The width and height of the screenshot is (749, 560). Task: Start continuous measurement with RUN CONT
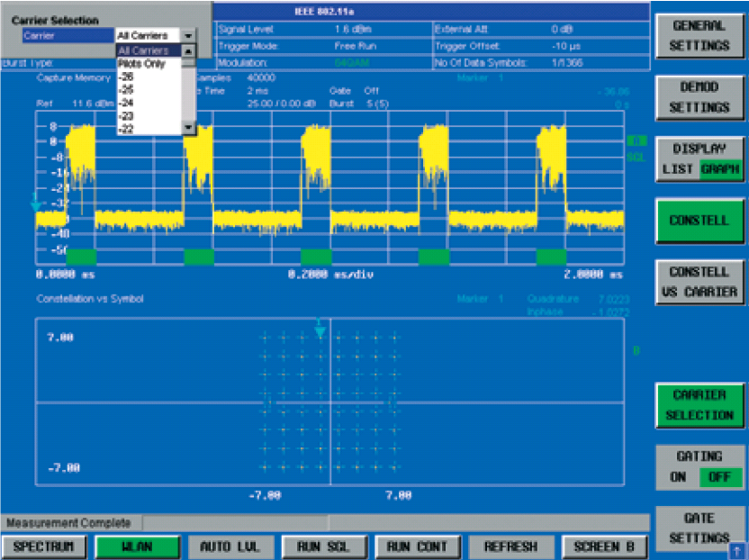point(417,546)
